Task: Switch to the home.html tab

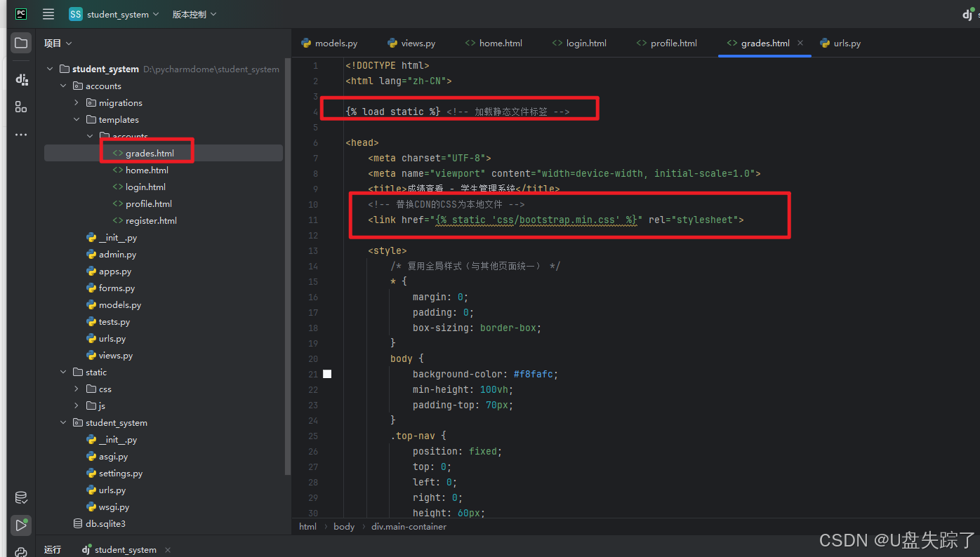Action: 494,43
